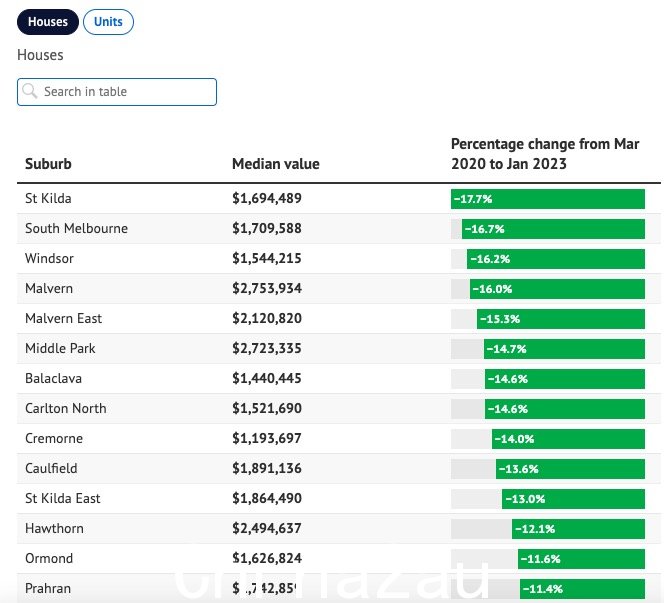Click the -14.0% bar for Cremorne
Viewport: 664px width, 603px height.
[568, 439]
